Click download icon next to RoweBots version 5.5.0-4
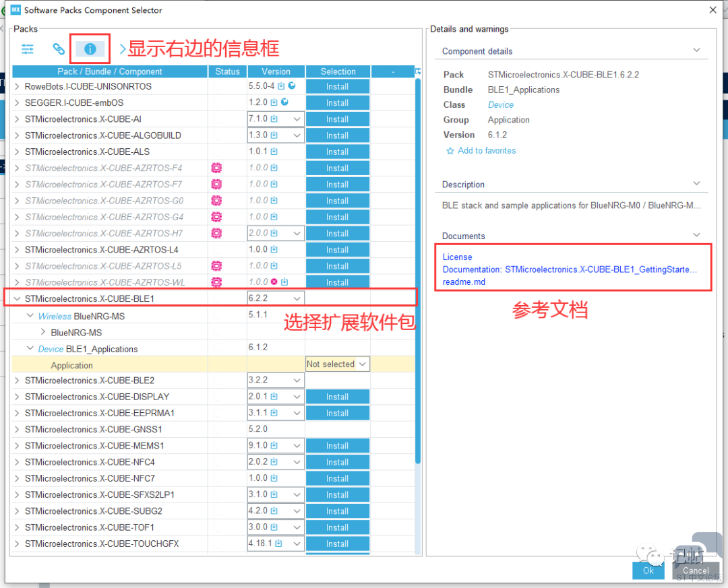Image resolution: width=728 pixels, height=588 pixels. tap(281, 86)
